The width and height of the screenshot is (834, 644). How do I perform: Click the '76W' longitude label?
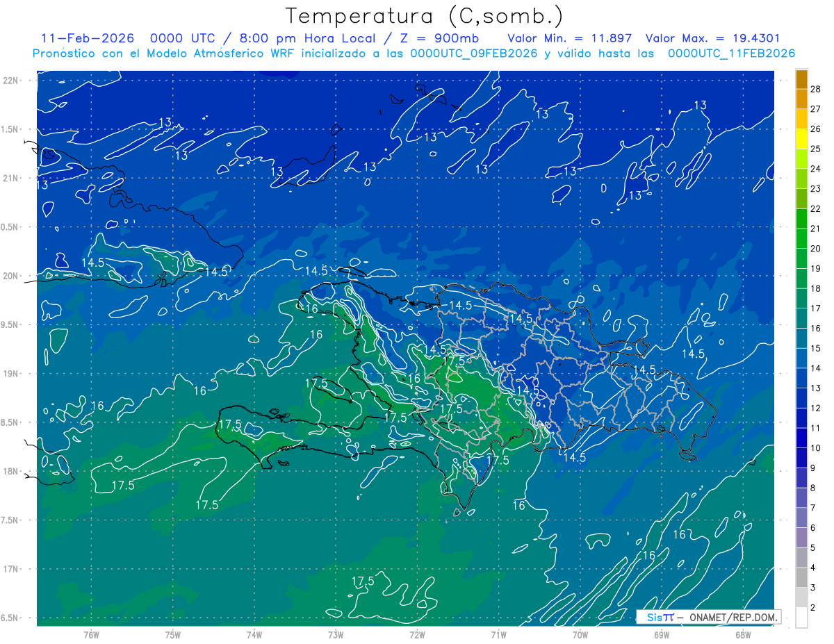[x=91, y=635]
